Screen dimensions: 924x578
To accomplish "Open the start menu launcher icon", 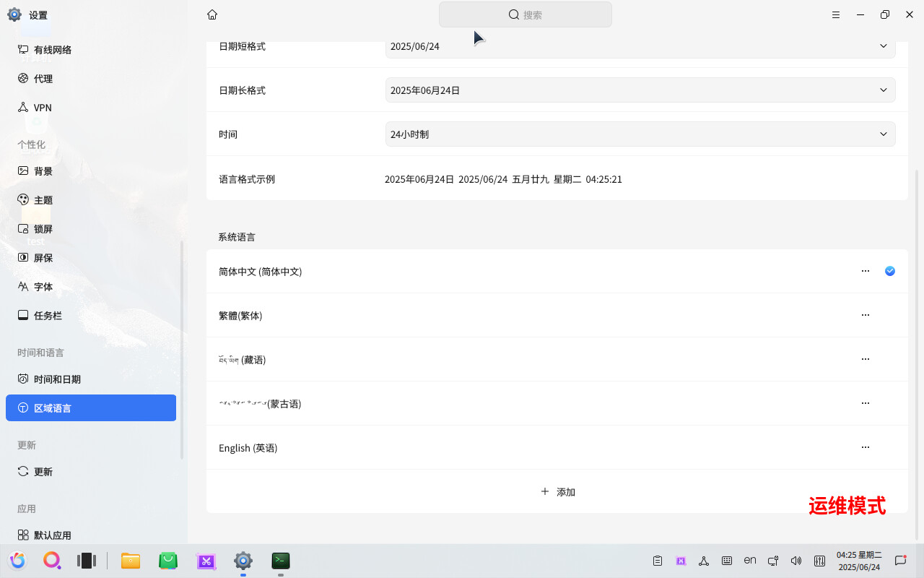I will pos(18,561).
